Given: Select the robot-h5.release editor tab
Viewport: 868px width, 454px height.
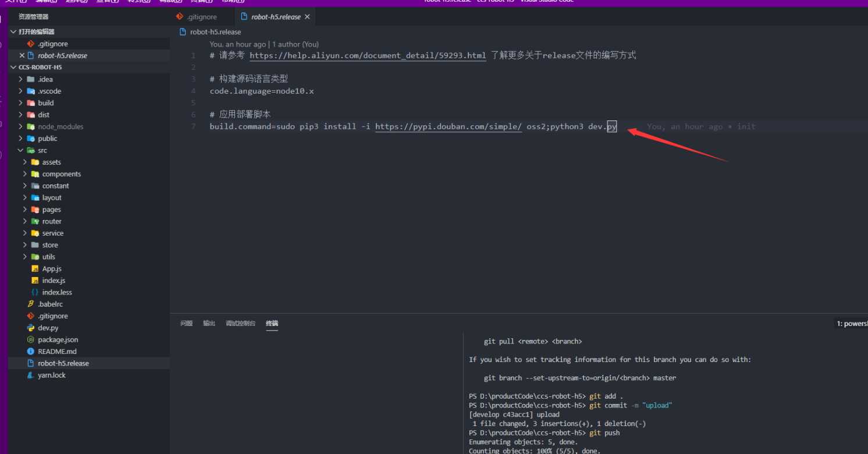Looking at the screenshot, I should click(276, 17).
